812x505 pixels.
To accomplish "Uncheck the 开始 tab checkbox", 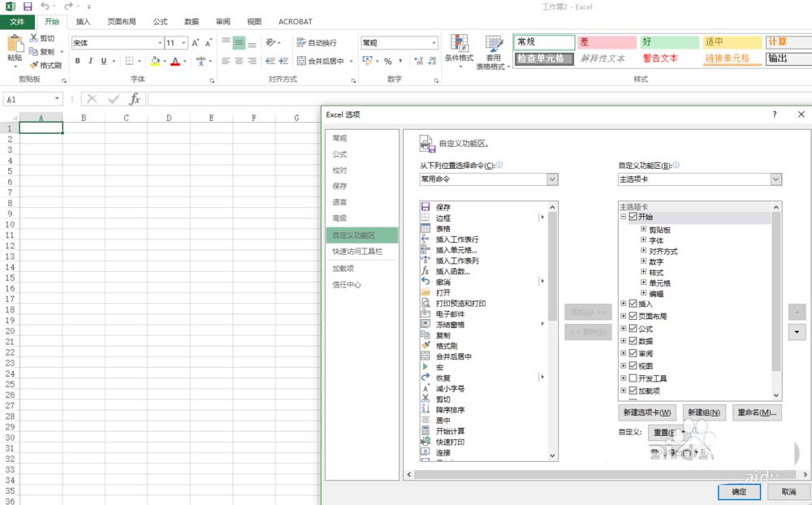I will [x=633, y=217].
